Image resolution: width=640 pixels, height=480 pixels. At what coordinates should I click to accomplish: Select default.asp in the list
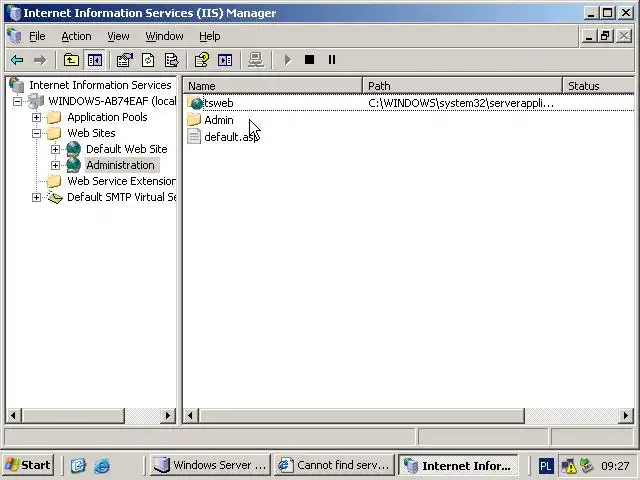coord(232,137)
